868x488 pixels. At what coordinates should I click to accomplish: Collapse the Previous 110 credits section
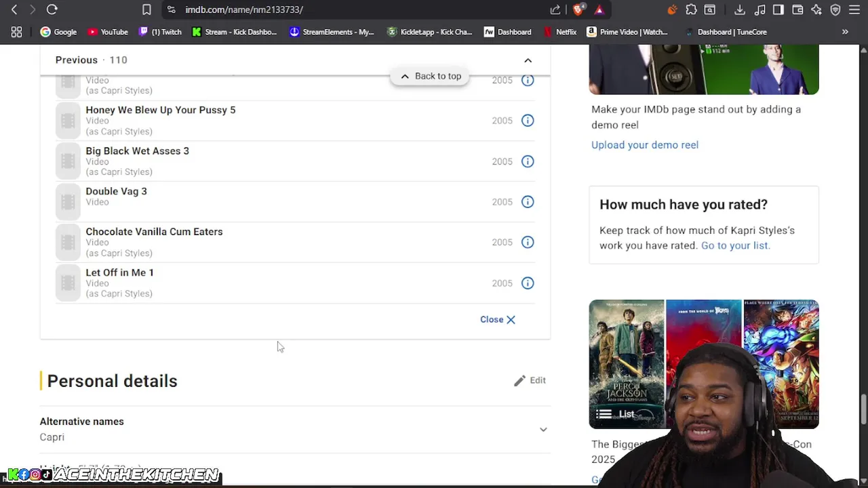(x=528, y=60)
